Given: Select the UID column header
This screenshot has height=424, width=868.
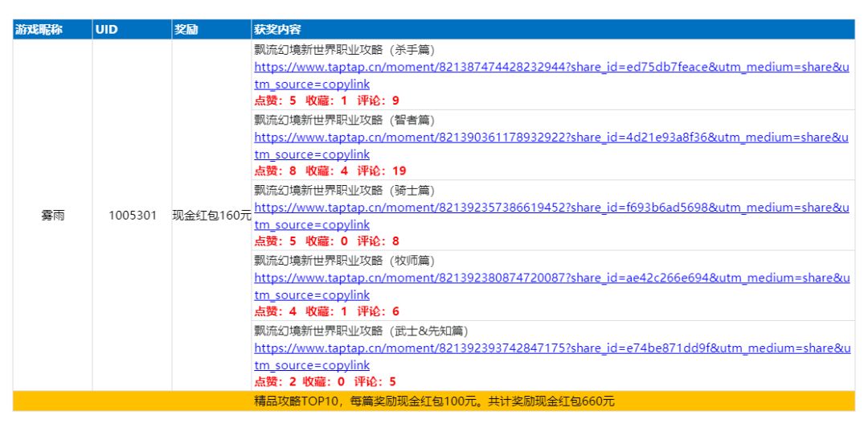Looking at the screenshot, I should pyautogui.click(x=132, y=30).
